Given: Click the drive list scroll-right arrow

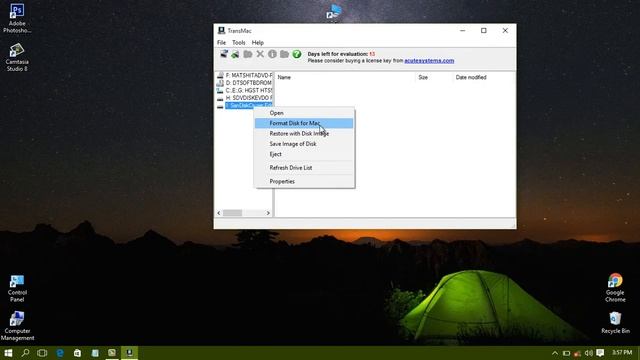Looking at the screenshot, I should coord(268,213).
